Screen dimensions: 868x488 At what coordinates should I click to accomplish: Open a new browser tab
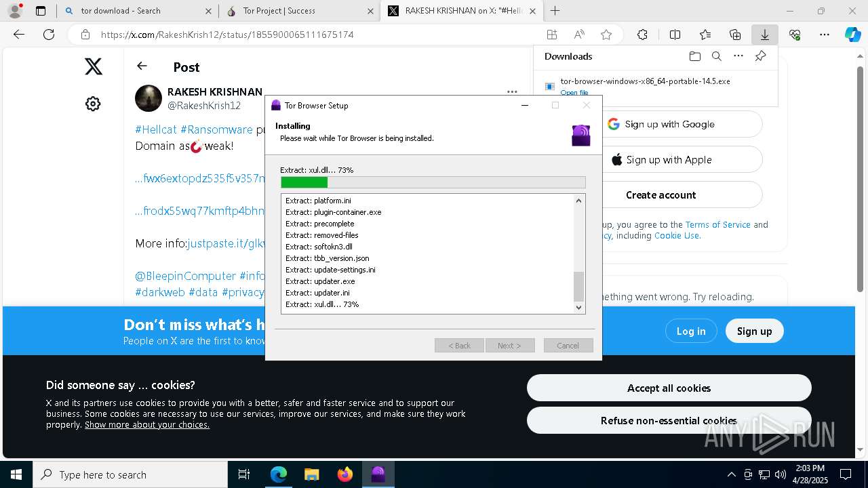click(555, 11)
